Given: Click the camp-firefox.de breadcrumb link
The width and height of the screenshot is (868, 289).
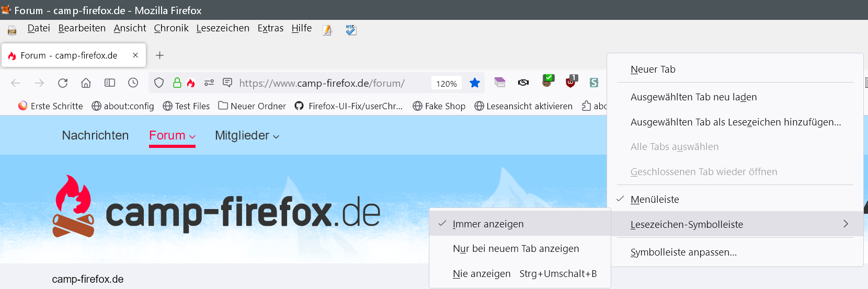Looking at the screenshot, I should [88, 279].
